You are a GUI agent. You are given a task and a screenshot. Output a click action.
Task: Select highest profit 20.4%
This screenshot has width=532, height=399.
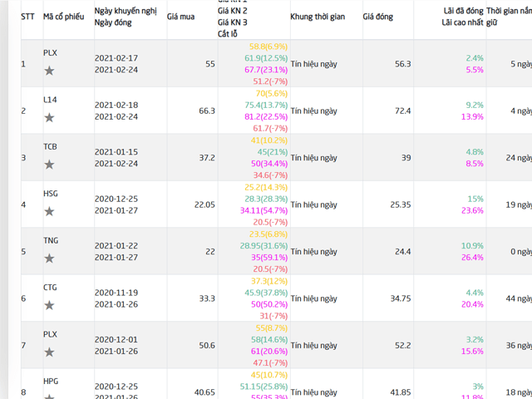click(x=472, y=304)
